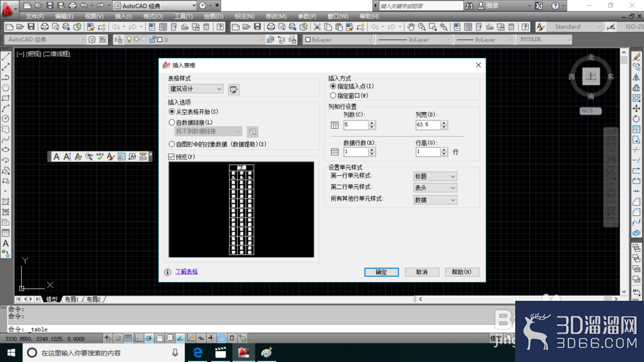644x362 pixels.
Task: Select the 从空表格开始 option
Action: (x=172, y=112)
